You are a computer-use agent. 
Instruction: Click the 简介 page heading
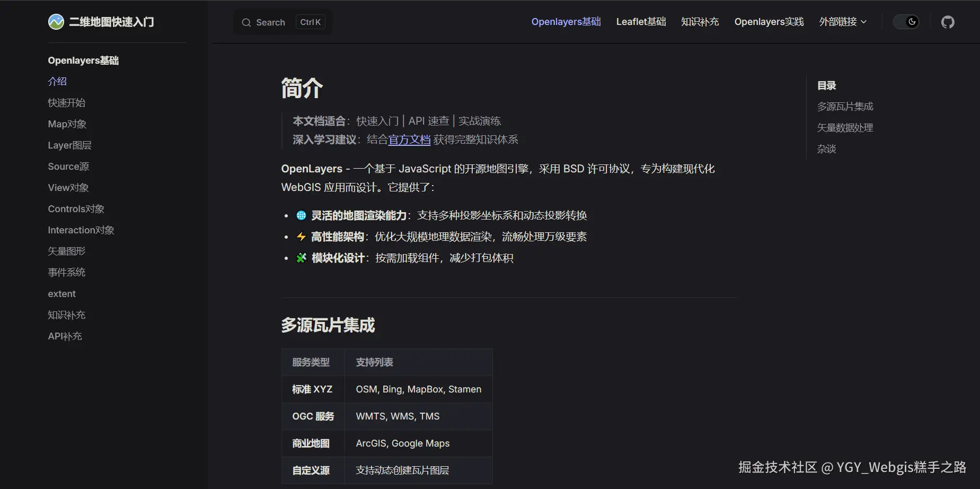(x=302, y=88)
